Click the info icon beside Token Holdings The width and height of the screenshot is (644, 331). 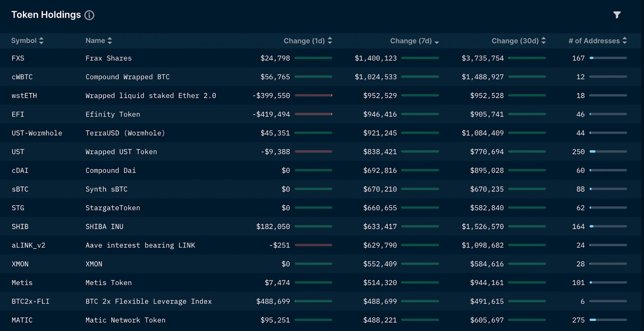tap(89, 15)
